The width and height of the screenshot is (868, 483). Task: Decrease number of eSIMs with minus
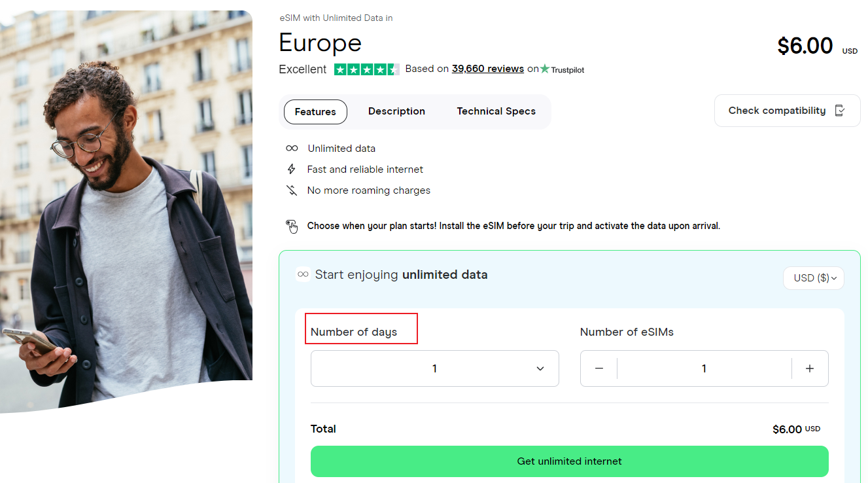(x=599, y=368)
